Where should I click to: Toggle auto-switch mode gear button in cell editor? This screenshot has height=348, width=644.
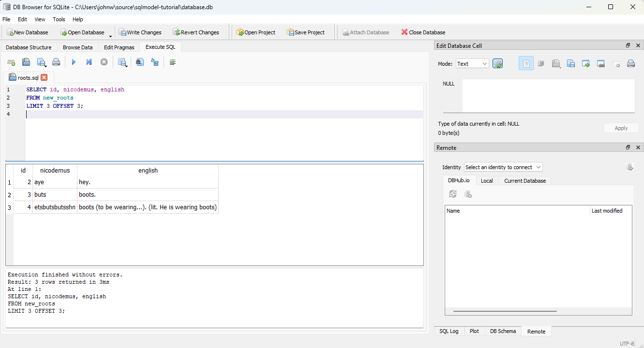coord(497,64)
